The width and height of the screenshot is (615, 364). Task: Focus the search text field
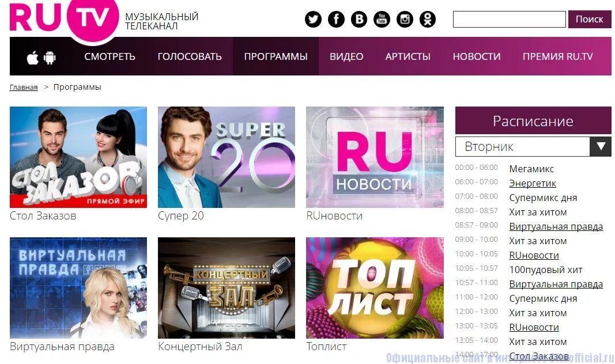coord(509,19)
